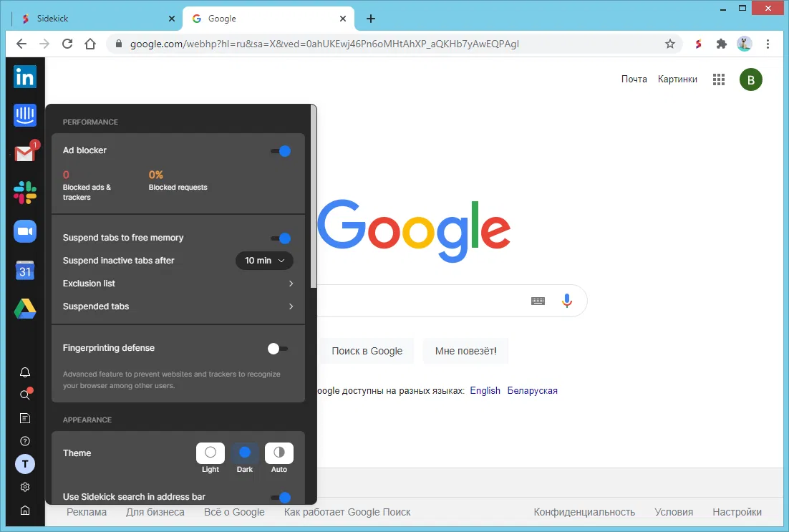Select the Dark theme option
Image resolution: width=789 pixels, height=532 pixels.
coord(245,453)
